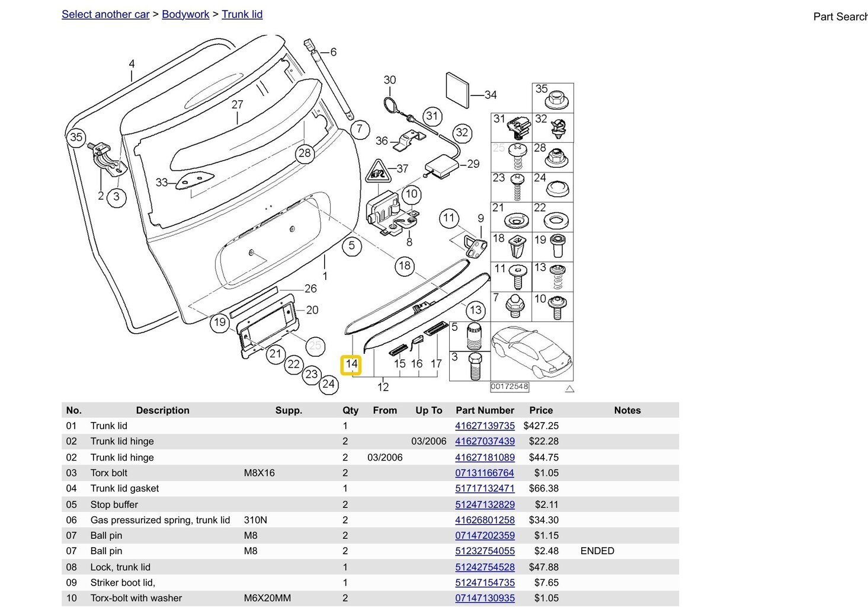Open part number 41627037439
Screen dimensions: 868x607
coord(485,441)
